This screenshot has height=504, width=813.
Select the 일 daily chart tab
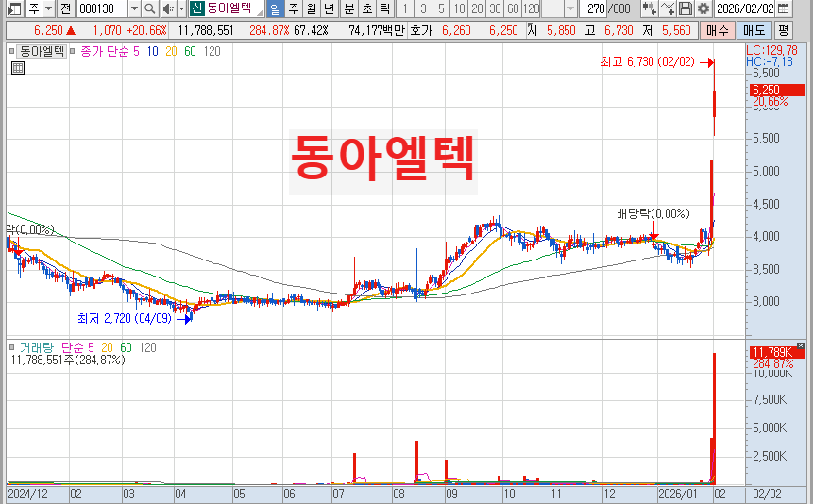[x=276, y=8]
